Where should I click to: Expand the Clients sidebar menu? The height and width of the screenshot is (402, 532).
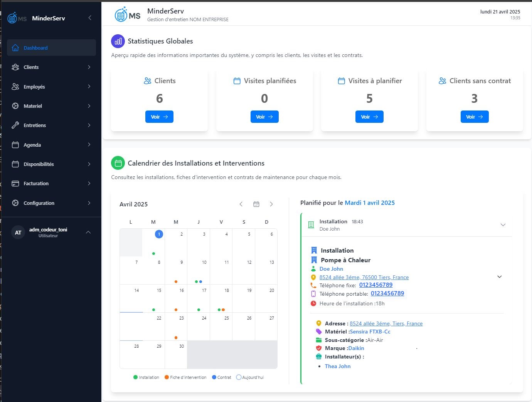(x=51, y=67)
